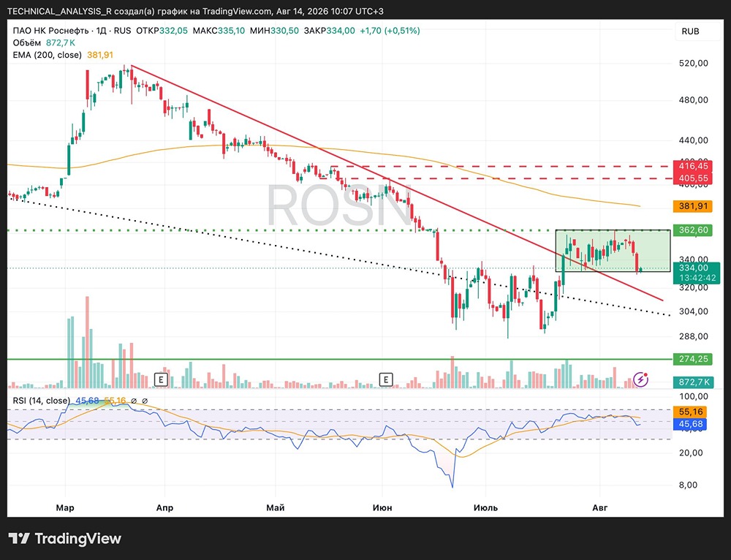Click the green 274,25 support label

click(693, 359)
